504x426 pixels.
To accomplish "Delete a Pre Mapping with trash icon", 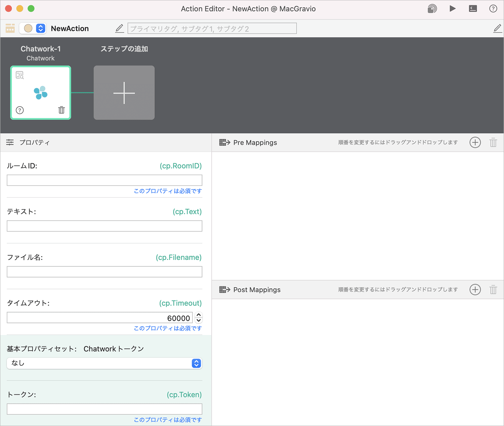I will (x=493, y=142).
